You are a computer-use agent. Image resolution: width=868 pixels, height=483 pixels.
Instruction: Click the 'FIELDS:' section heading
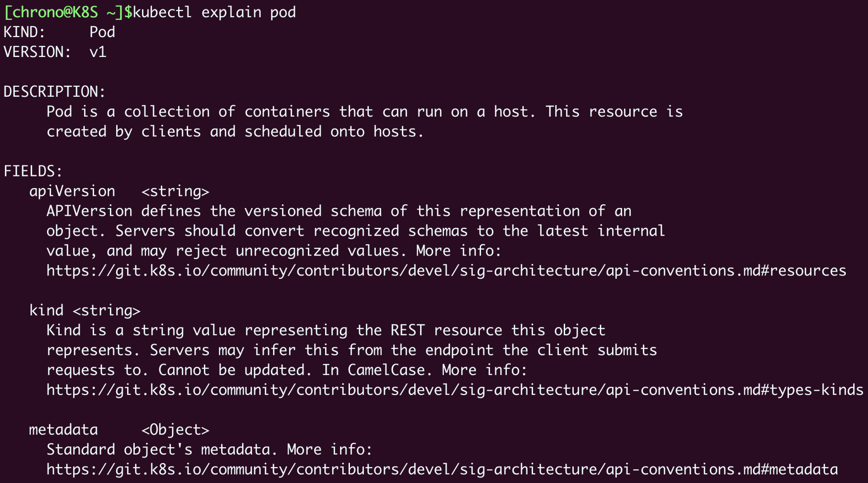coord(33,171)
